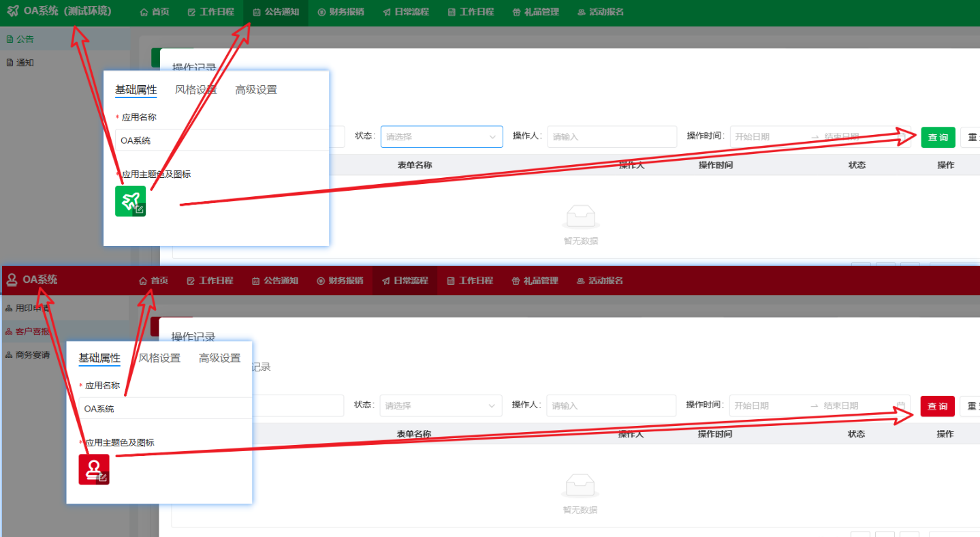Click the stamp logo in the red header
The width and height of the screenshot is (980, 537).
pyautogui.click(x=12, y=280)
